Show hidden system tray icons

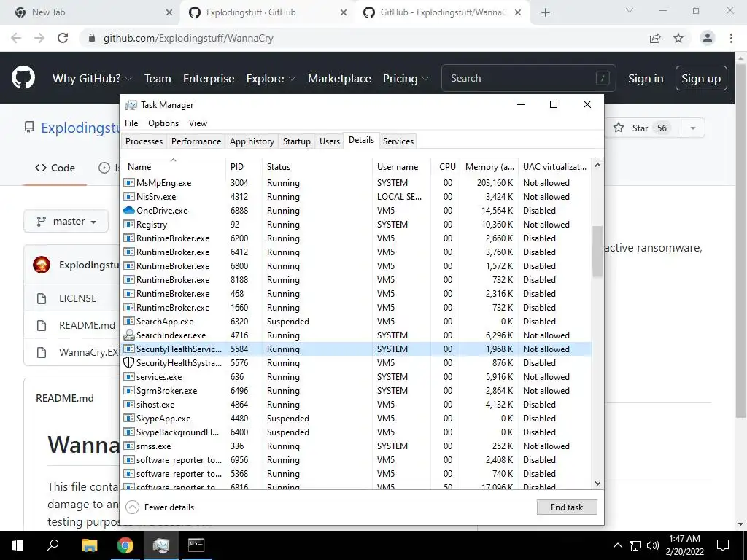[617, 545]
